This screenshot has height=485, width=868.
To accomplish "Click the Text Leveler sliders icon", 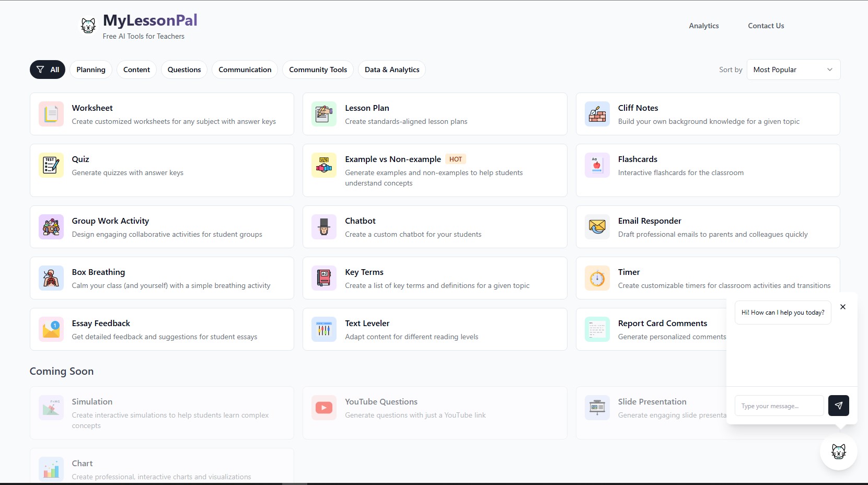I will pos(324,329).
